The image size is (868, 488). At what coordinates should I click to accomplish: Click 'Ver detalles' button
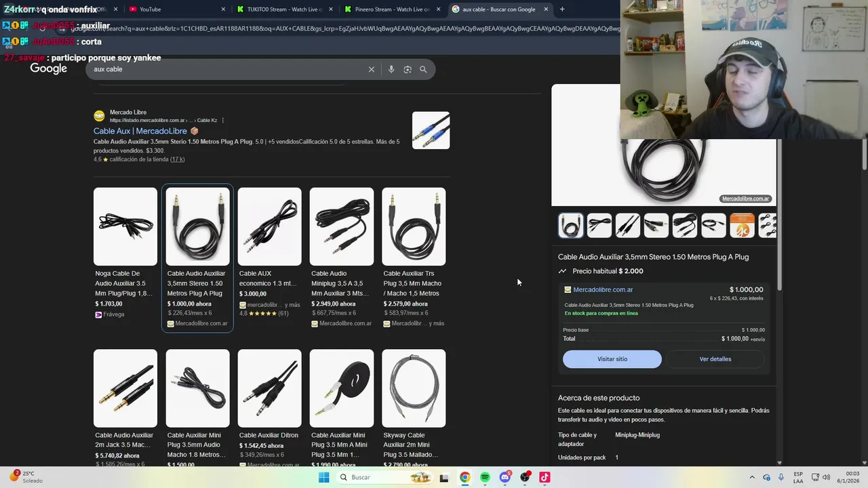pyautogui.click(x=715, y=359)
